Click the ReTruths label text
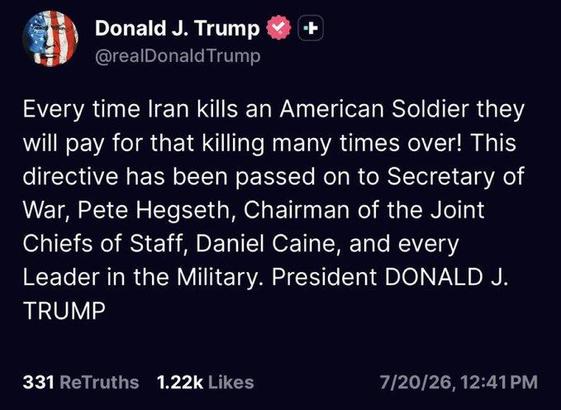 coord(99,382)
